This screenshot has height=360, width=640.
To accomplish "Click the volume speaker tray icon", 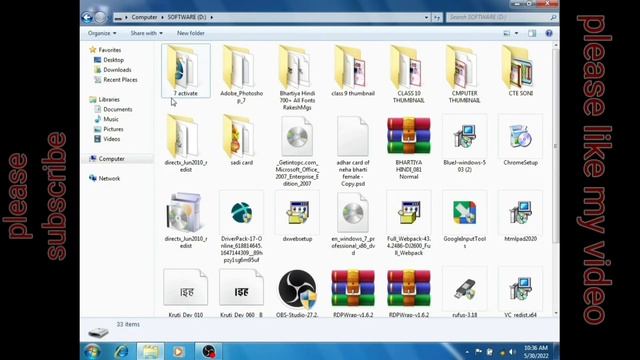I will pyautogui.click(x=512, y=352).
